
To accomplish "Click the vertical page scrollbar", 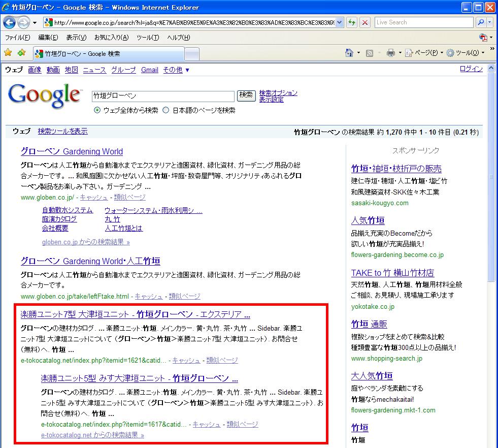I will pos(490,229).
